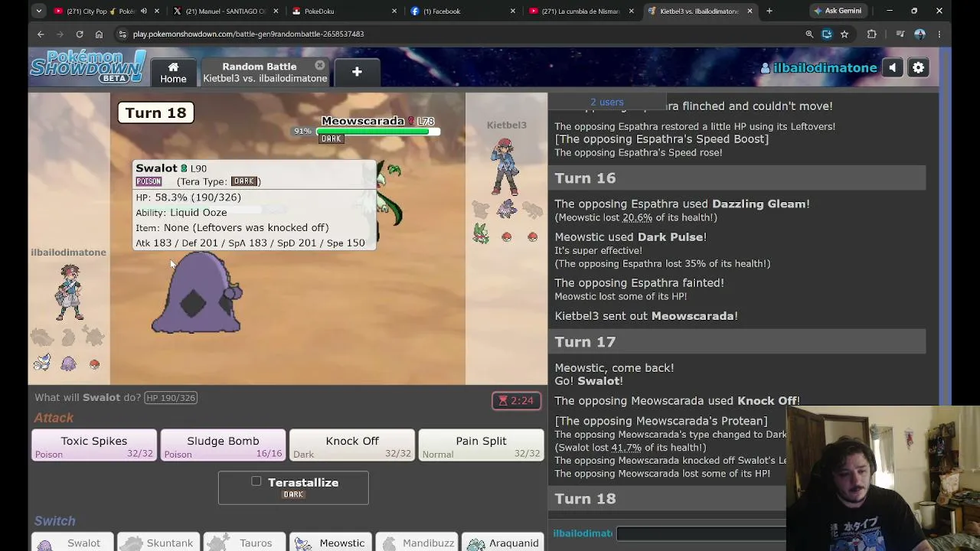Image resolution: width=980 pixels, height=551 pixels.
Task: Close the Random Battle room tab
Action: (x=320, y=66)
